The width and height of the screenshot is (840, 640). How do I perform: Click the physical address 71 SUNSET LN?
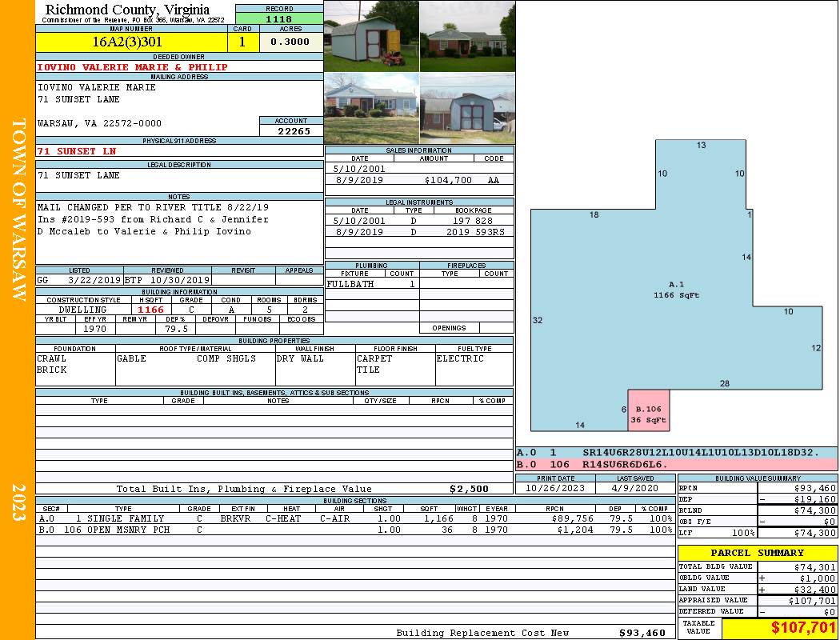(77, 151)
